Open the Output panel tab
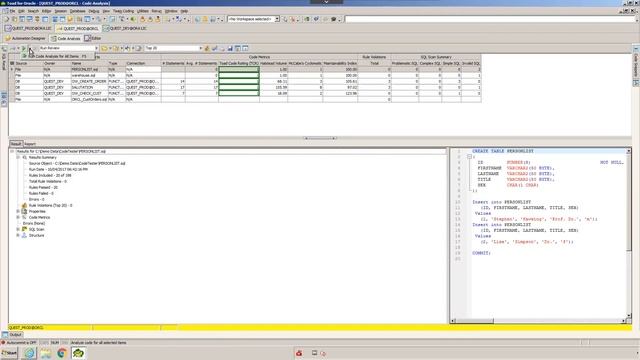This screenshot has height=360, width=640. [12, 334]
